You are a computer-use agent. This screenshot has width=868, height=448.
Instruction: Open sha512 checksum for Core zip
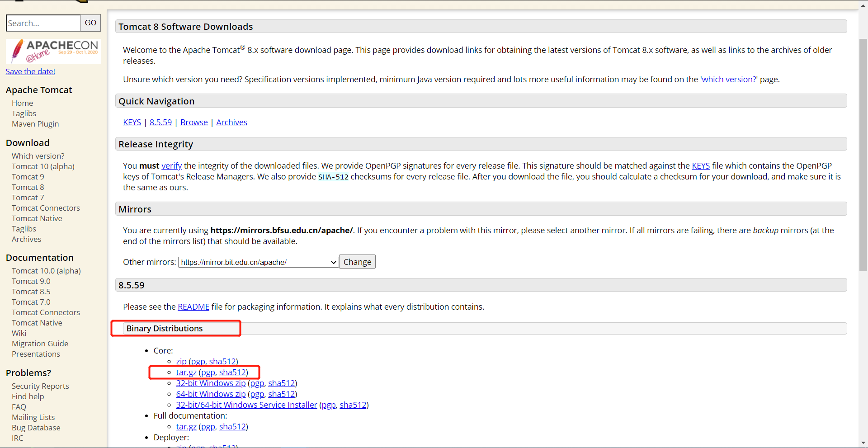[x=222, y=362]
